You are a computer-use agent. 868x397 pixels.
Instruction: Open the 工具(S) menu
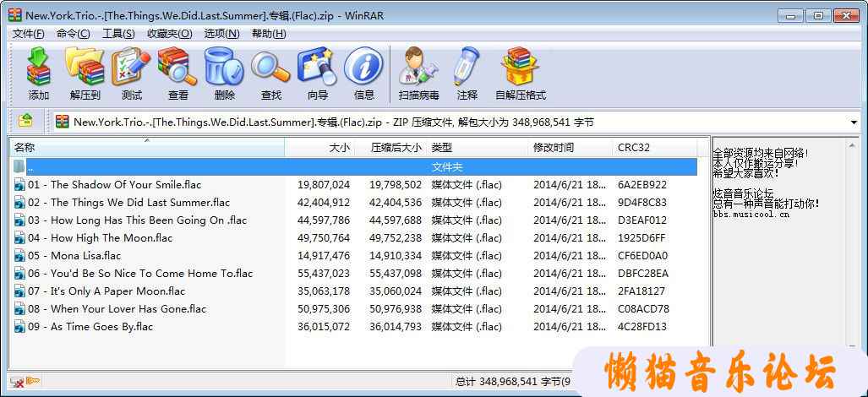[118, 34]
